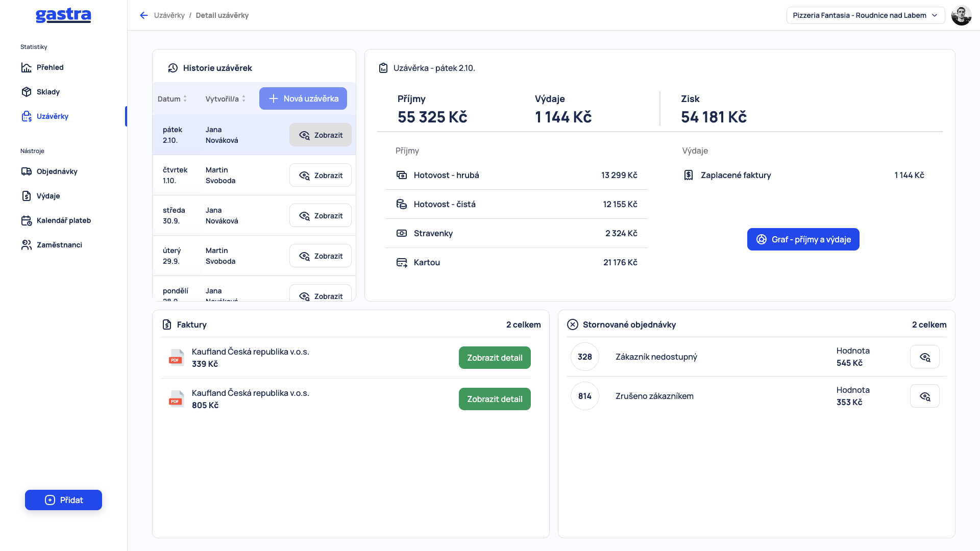Click the Kalendář plateb calendar icon

(27, 220)
